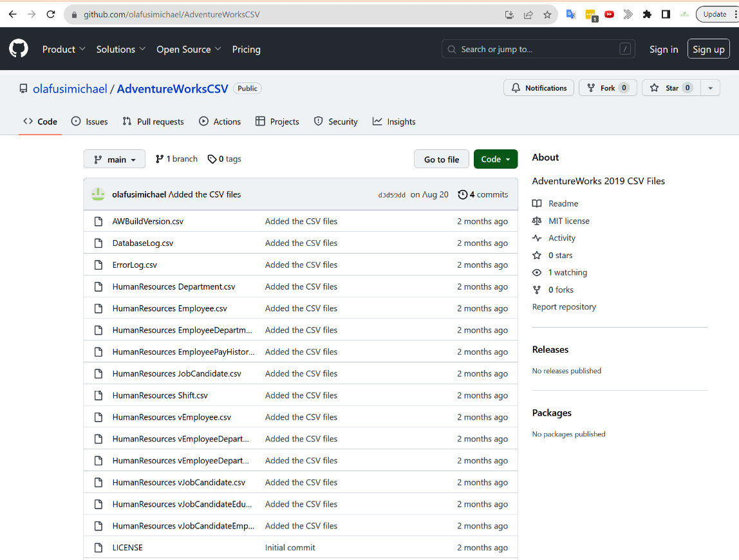Open the Pull requests tab
This screenshot has height=560, width=739.
coord(153,122)
